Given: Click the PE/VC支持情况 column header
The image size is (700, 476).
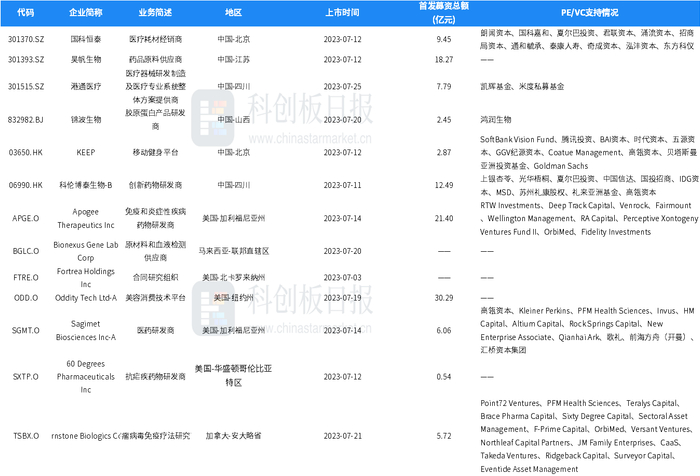Looking at the screenshot, I should [x=589, y=13].
